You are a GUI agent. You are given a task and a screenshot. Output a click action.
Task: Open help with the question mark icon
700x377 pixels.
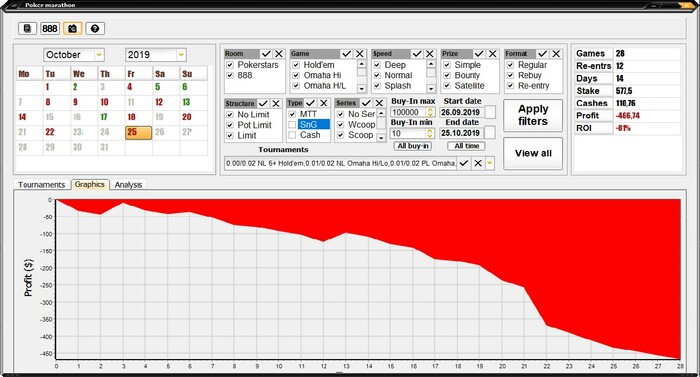click(x=95, y=29)
